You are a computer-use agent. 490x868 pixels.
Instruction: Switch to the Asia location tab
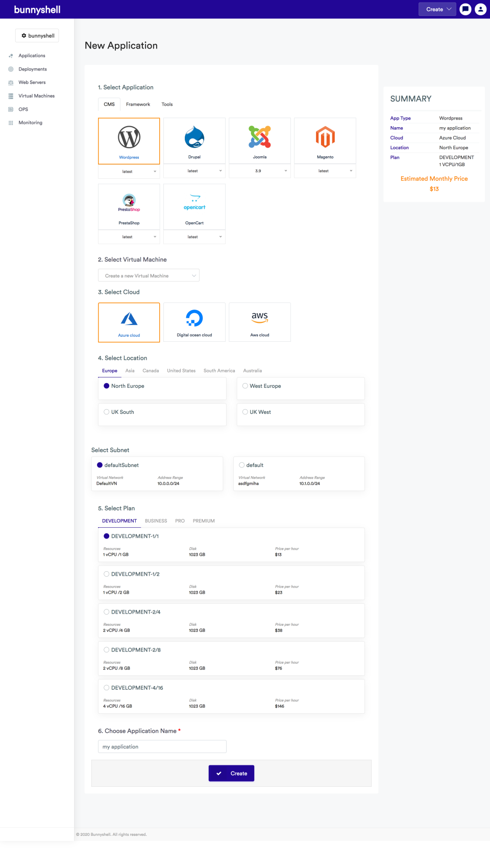click(130, 371)
